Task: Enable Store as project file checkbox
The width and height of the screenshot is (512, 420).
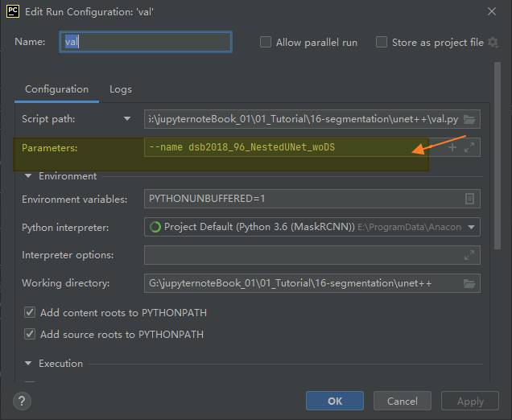Action: (x=382, y=42)
